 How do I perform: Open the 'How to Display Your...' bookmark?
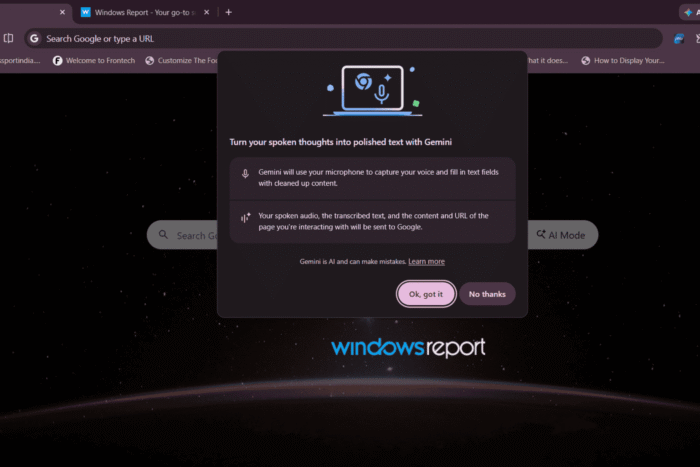(623, 61)
